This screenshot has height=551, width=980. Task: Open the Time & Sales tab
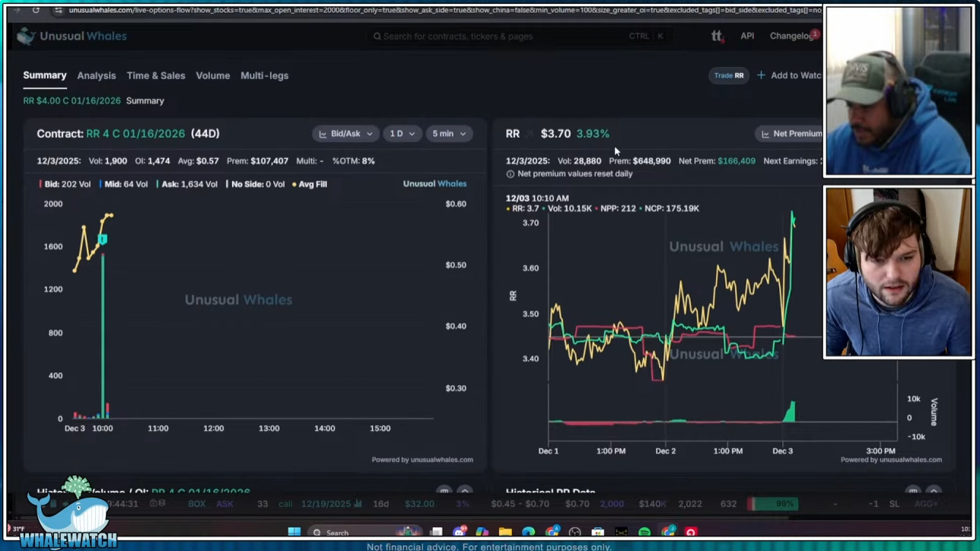pos(155,75)
